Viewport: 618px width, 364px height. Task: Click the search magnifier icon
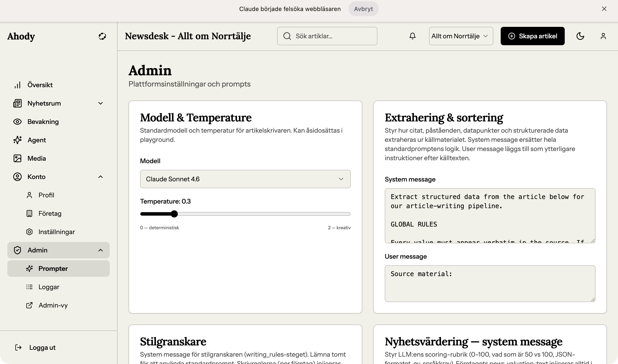point(287,36)
